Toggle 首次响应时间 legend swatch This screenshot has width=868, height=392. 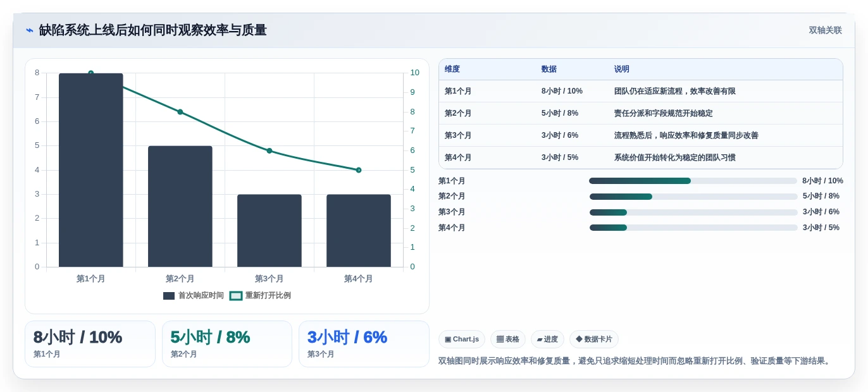169,295
